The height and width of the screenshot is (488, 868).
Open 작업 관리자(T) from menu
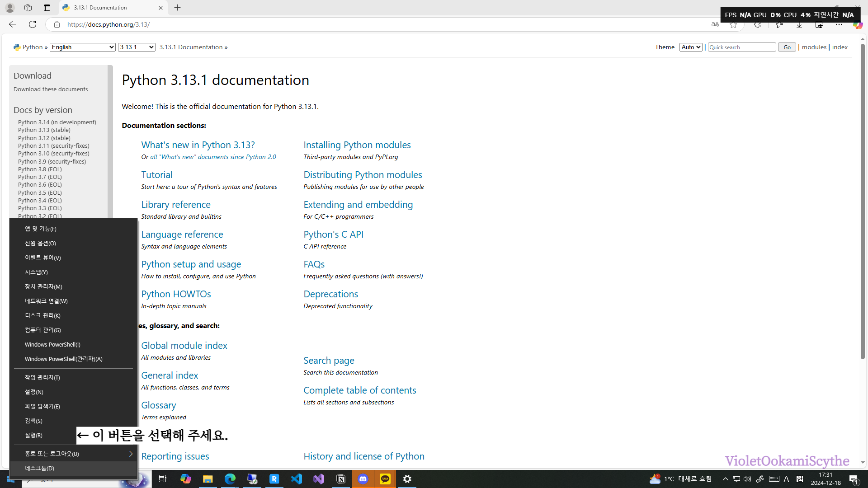click(73, 377)
